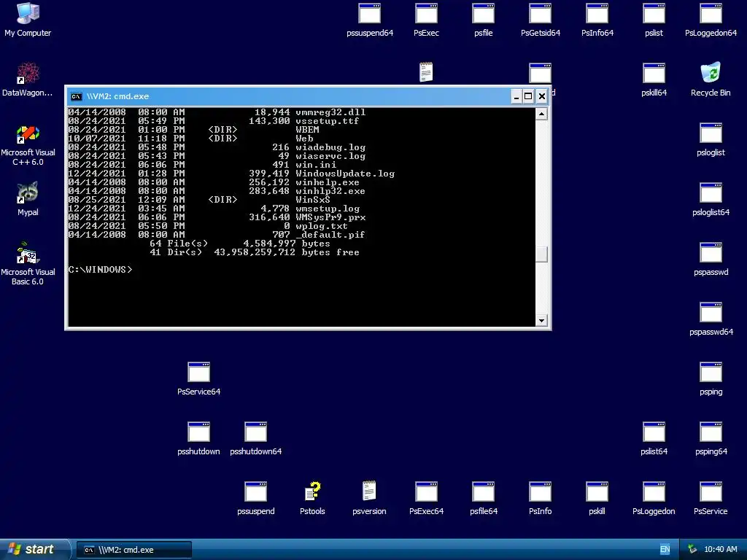
Task: Open My Computer desktop icon
Action: tap(28, 20)
